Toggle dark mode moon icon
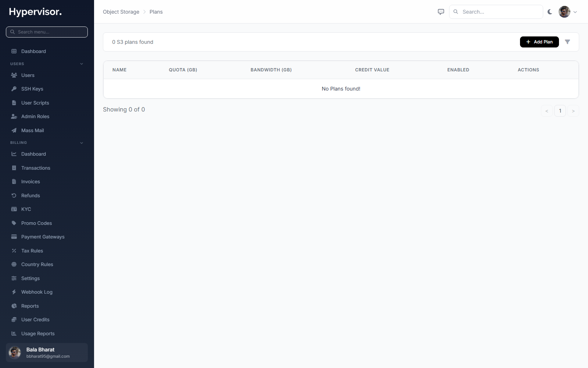 (550, 12)
